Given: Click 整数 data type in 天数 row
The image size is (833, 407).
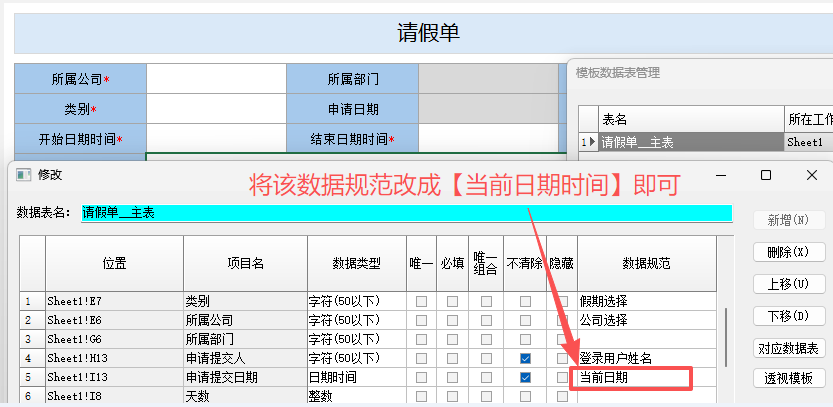Looking at the screenshot, I should coord(356,396).
